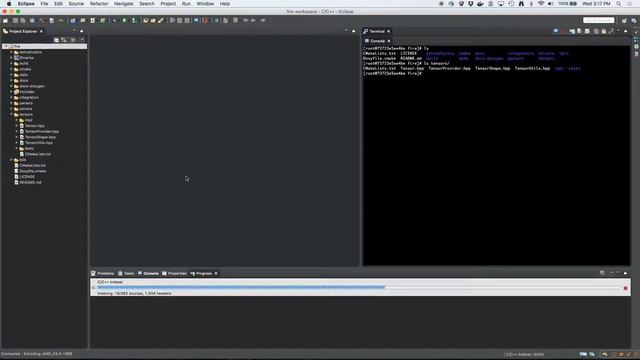This screenshot has width=640, height=360.
Task: Expand the tpls folder
Action: point(11,160)
